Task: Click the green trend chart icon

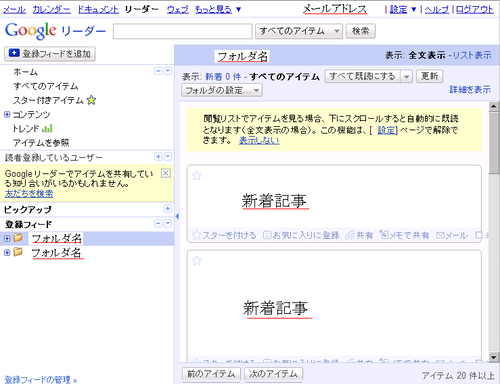Action: pos(47,128)
